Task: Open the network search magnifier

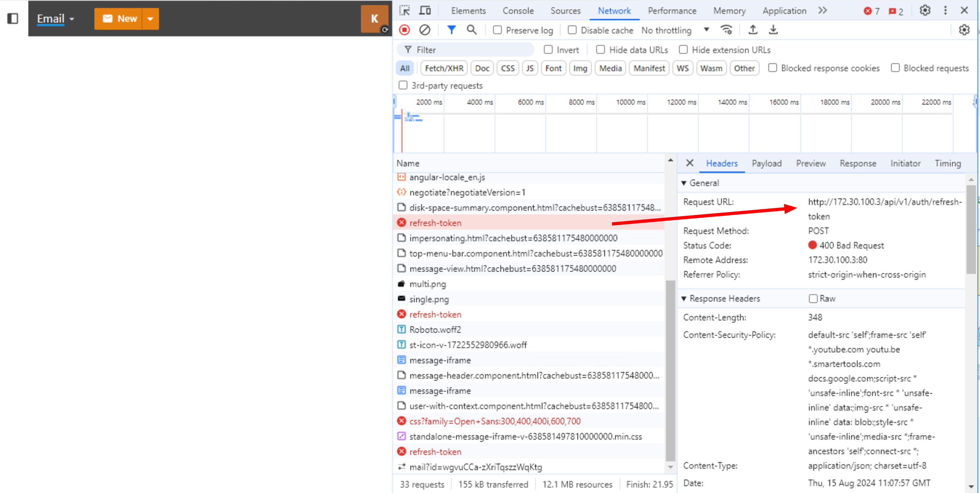Action: (x=471, y=30)
